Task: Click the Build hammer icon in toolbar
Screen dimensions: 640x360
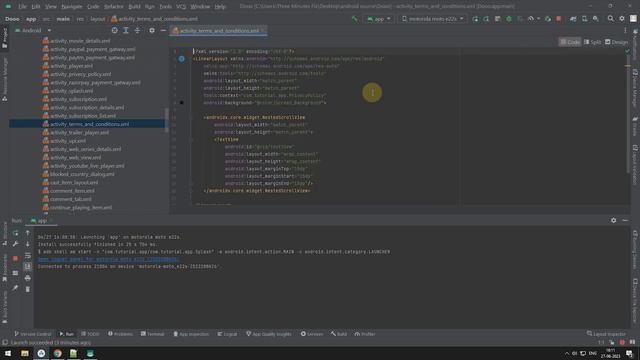Action: coord(355,19)
